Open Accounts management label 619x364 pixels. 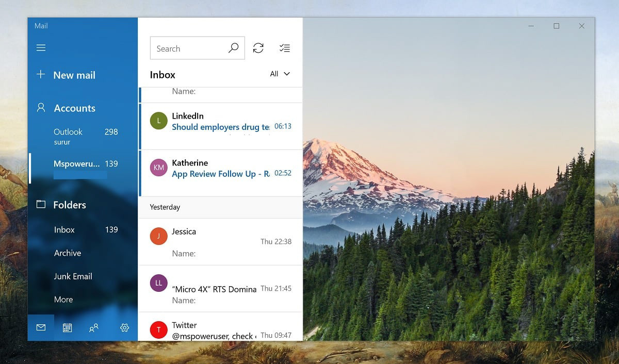[75, 108]
